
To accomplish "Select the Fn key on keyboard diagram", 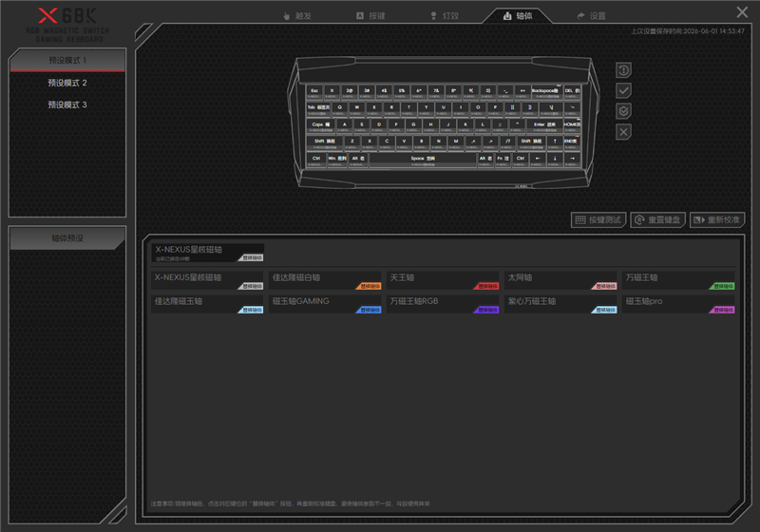I will 503,161.
